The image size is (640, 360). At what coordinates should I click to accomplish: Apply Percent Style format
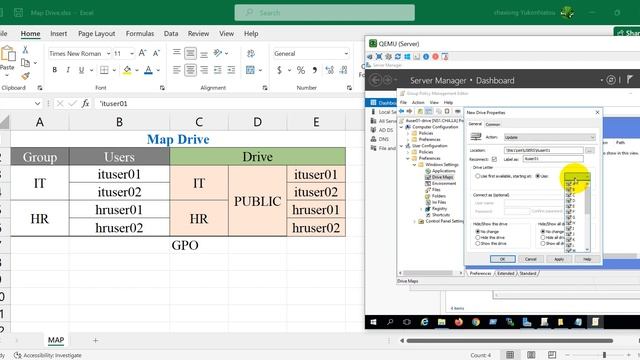click(x=301, y=70)
